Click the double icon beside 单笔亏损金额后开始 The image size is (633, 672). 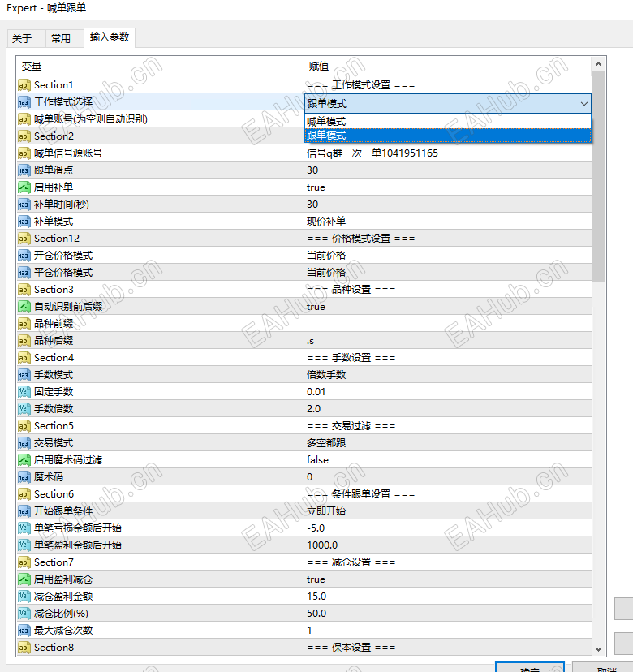[24, 528]
